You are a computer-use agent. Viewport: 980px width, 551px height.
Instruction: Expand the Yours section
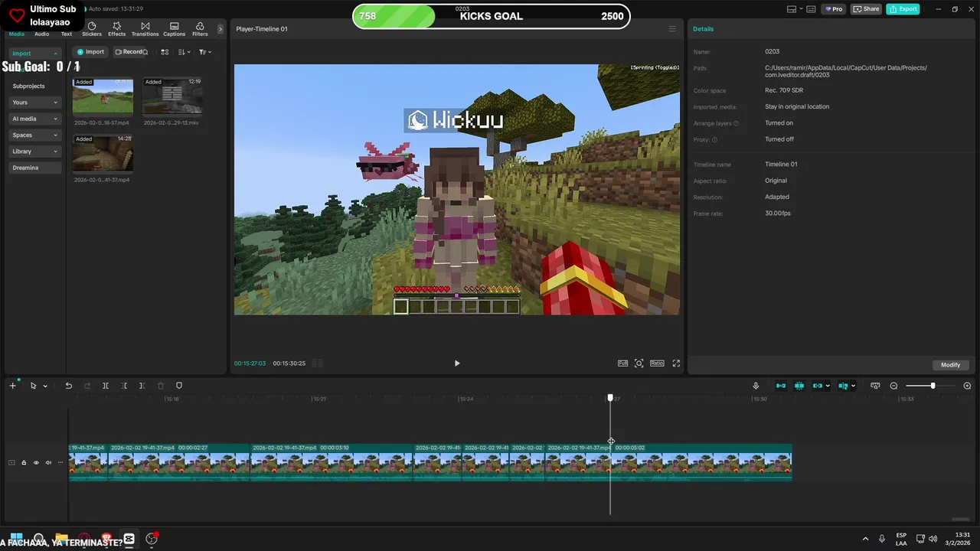coord(34,103)
